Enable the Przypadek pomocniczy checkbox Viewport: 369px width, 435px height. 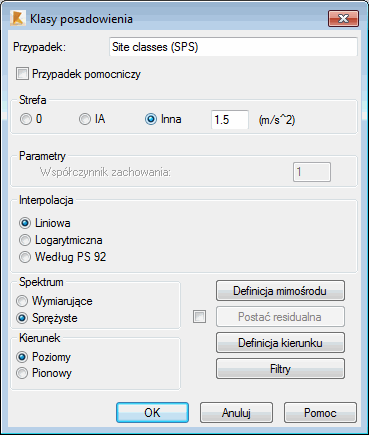point(22,74)
